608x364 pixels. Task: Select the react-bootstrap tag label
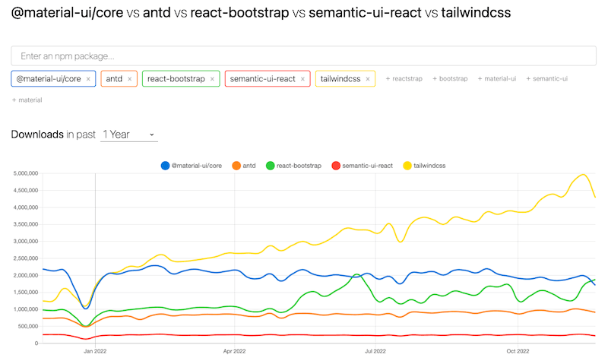point(176,79)
